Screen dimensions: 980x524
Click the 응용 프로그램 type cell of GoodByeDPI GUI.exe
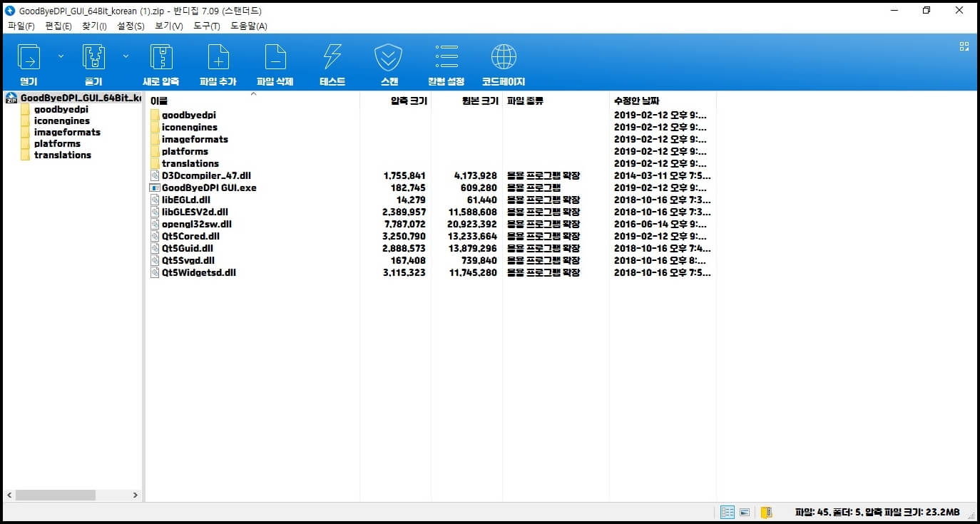533,188
